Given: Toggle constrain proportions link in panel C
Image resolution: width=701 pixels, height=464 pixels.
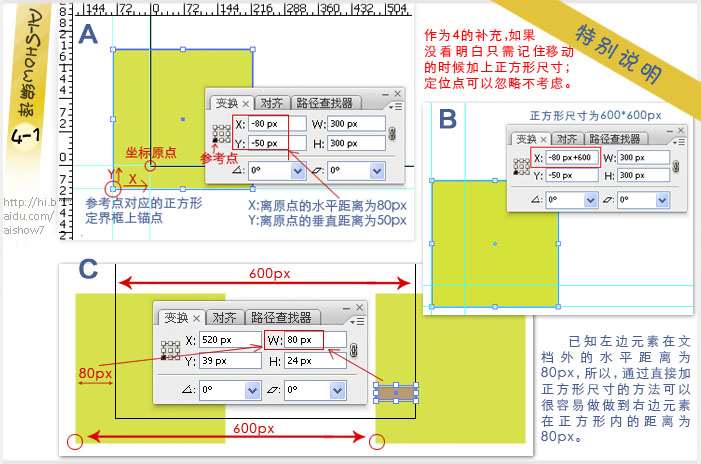Looking at the screenshot, I should [x=354, y=350].
